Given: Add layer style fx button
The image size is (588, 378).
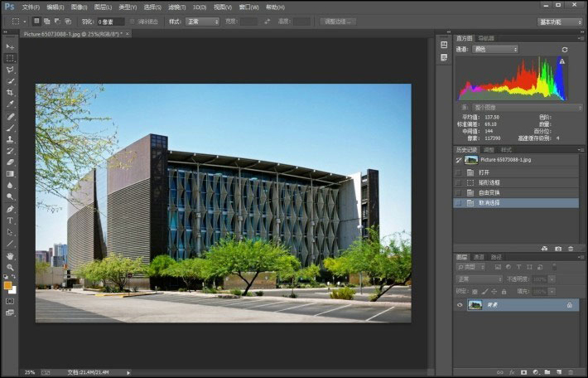Looking at the screenshot, I should pyautogui.click(x=512, y=372).
